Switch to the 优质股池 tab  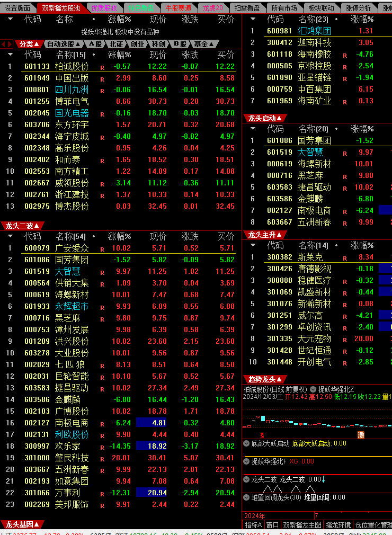[104, 8]
